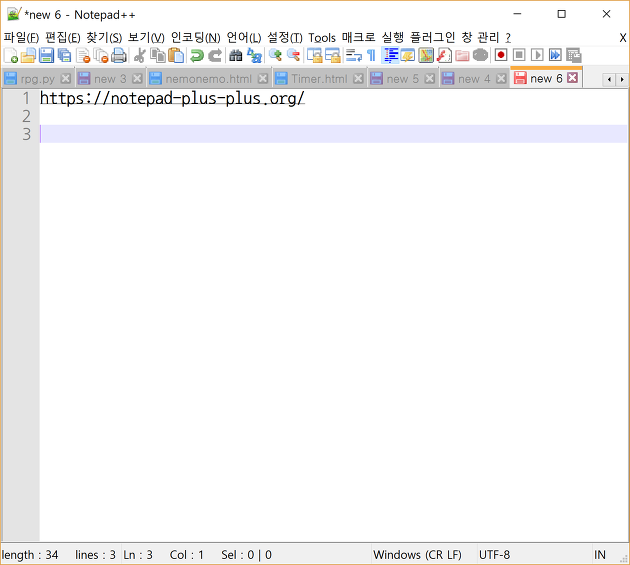This screenshot has width=630, height=565.
Task: Toggle synchronized vertical scrolling icon
Action: [x=315, y=55]
